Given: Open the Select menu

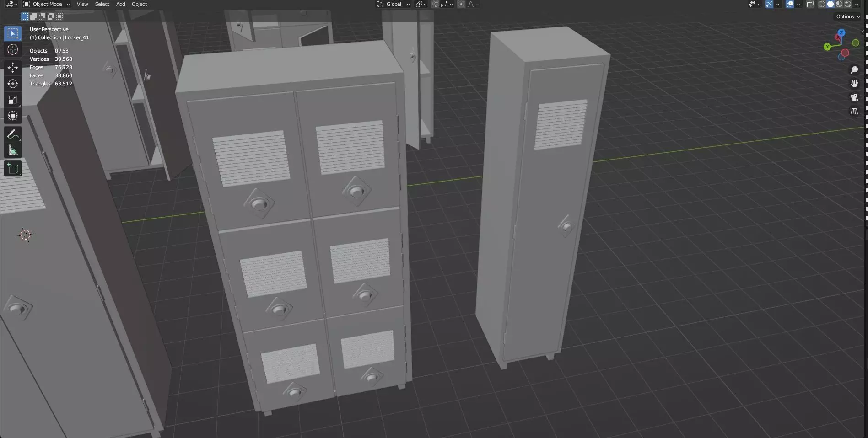Looking at the screenshot, I should 102,4.
